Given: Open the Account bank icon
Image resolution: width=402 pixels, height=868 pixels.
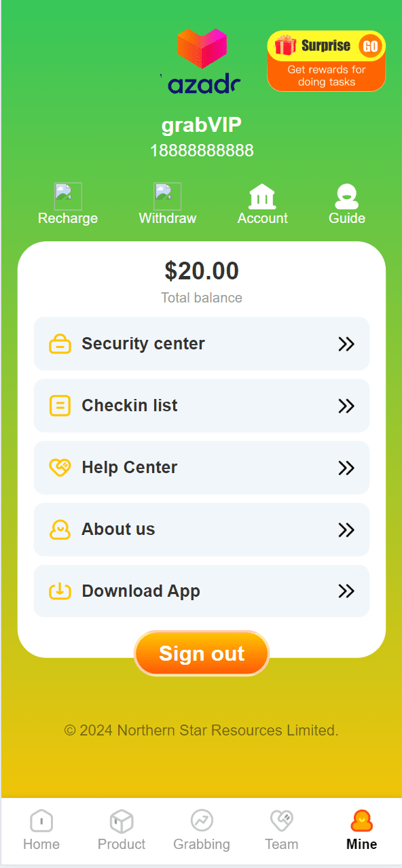Looking at the screenshot, I should click(262, 196).
